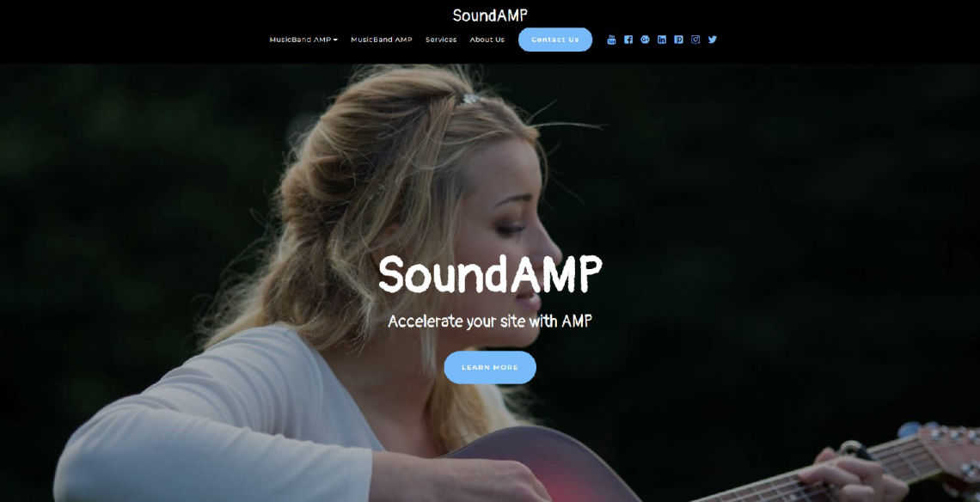Click the Contact Us button
980x502 pixels.
(555, 40)
